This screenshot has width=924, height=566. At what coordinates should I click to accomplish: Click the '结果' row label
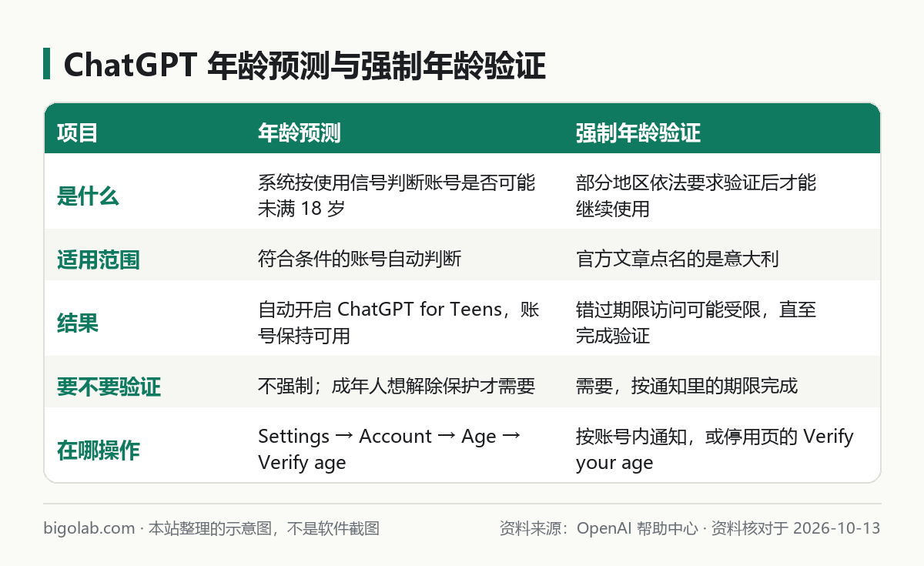77,323
